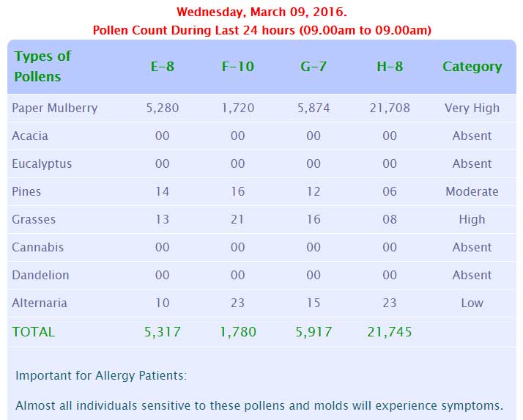
Task: Click the 21,708 Paper Mulberry count
Action: click(x=390, y=108)
